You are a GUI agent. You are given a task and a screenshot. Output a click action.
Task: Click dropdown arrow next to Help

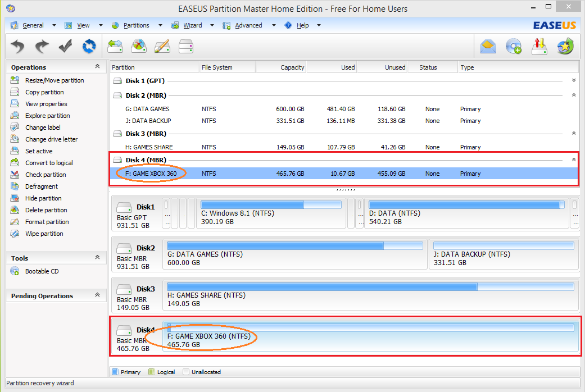coord(319,25)
